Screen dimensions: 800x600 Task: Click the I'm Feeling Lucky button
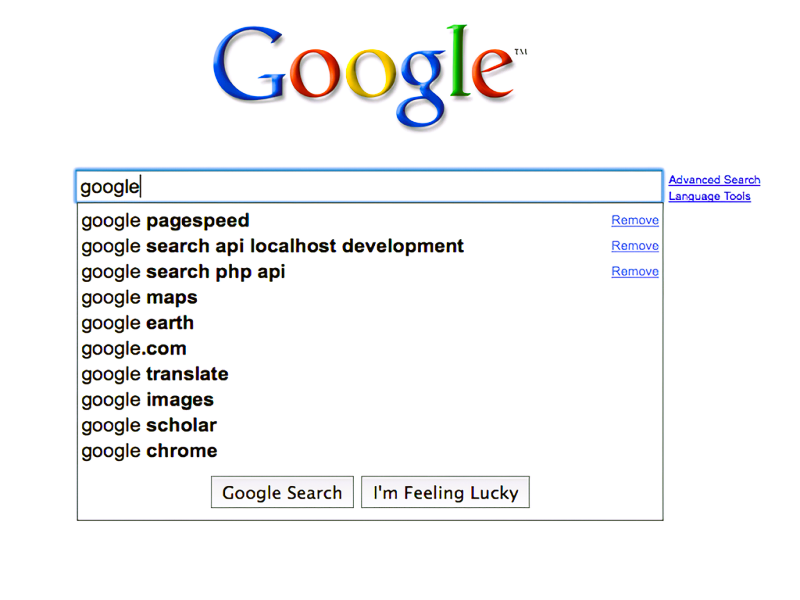click(x=445, y=492)
